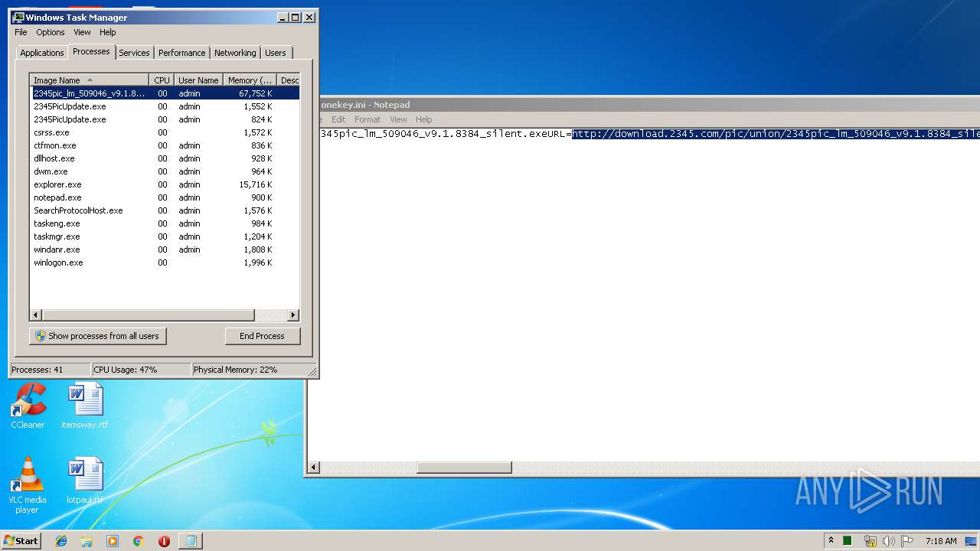Click process list scroll left arrow

click(x=36, y=315)
